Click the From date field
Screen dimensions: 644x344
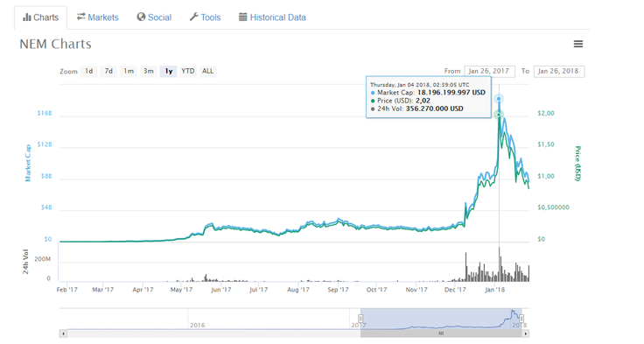point(489,71)
